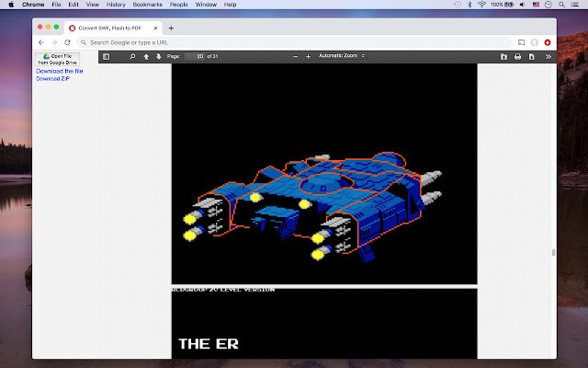Zoom in with the plus button

click(x=309, y=57)
